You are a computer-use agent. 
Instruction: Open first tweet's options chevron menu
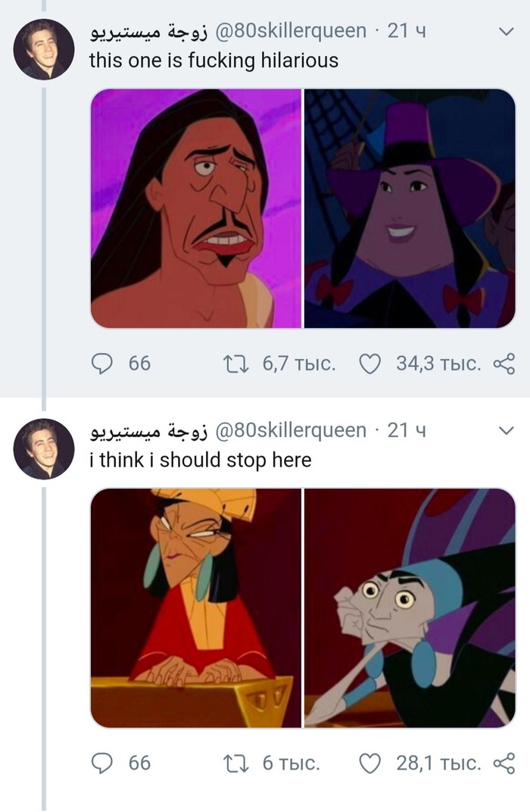(x=505, y=32)
